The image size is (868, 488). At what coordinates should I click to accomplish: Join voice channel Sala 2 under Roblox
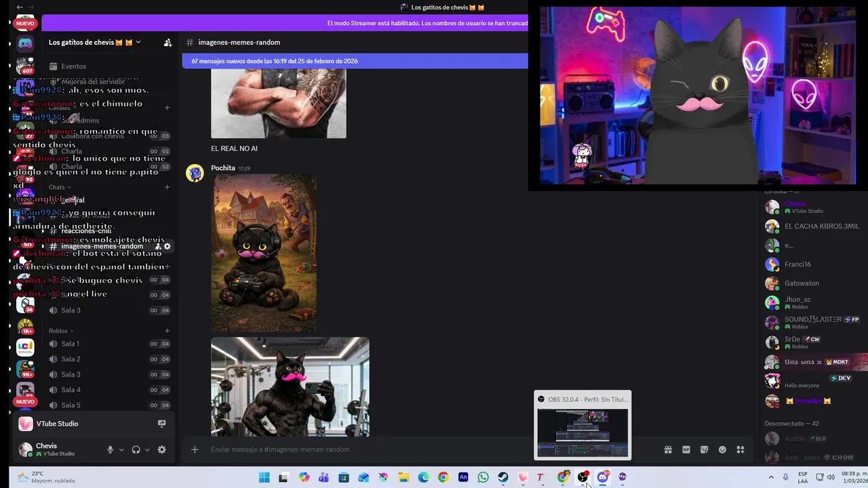108,359
